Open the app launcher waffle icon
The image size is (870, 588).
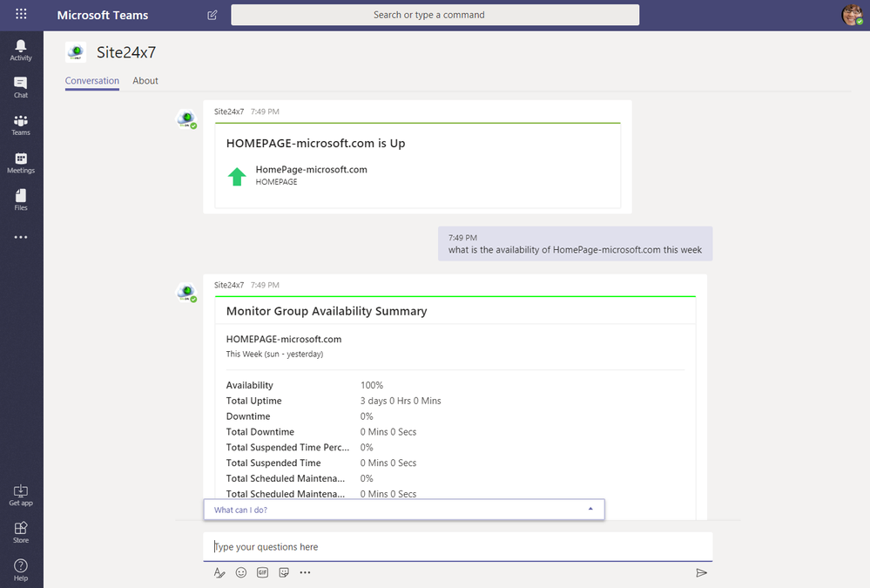(x=21, y=14)
